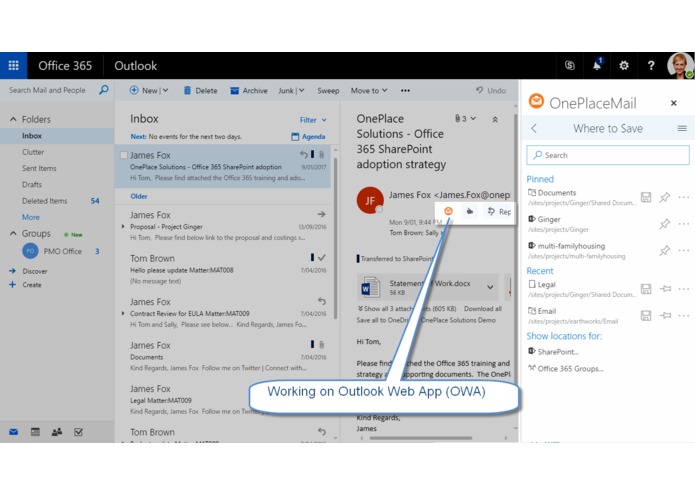Open the toolbar more actions ellipsis
695x494 pixels.
(405, 90)
